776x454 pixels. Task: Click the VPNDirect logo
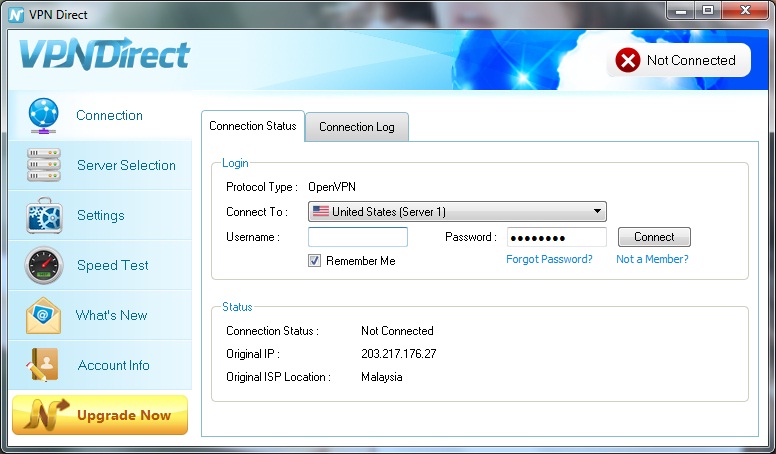pyautogui.click(x=104, y=54)
